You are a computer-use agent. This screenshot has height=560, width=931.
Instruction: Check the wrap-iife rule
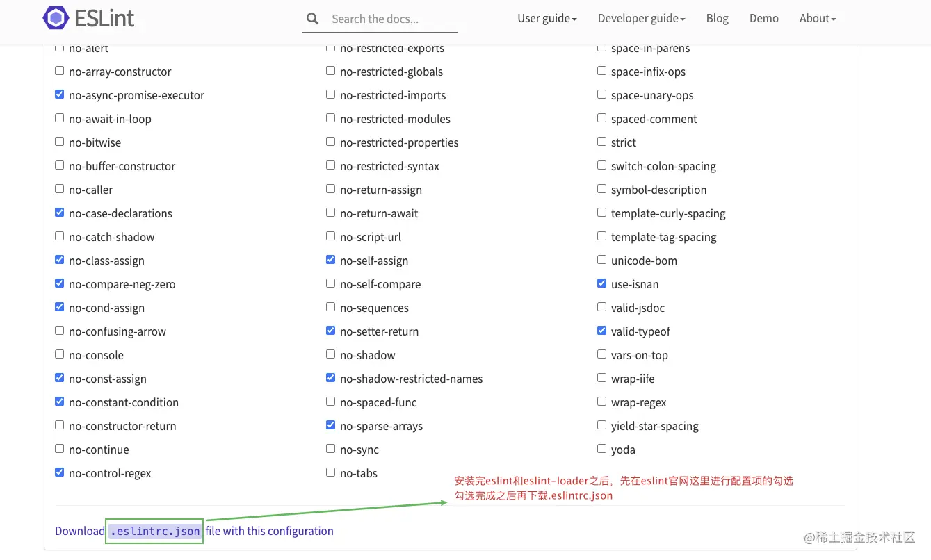click(x=601, y=378)
